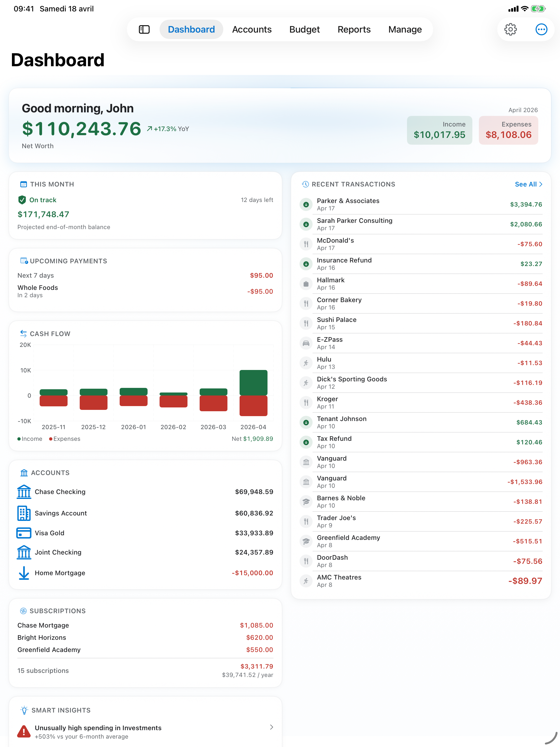Click the Cash Flow arrows icon
Screen dimensions: 560x747
click(23, 334)
